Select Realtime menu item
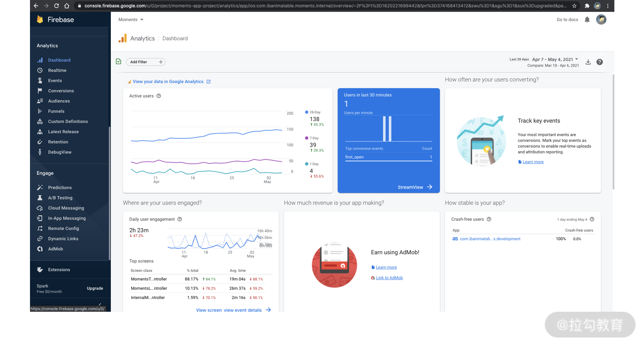This screenshot has height=346, width=644. click(57, 70)
